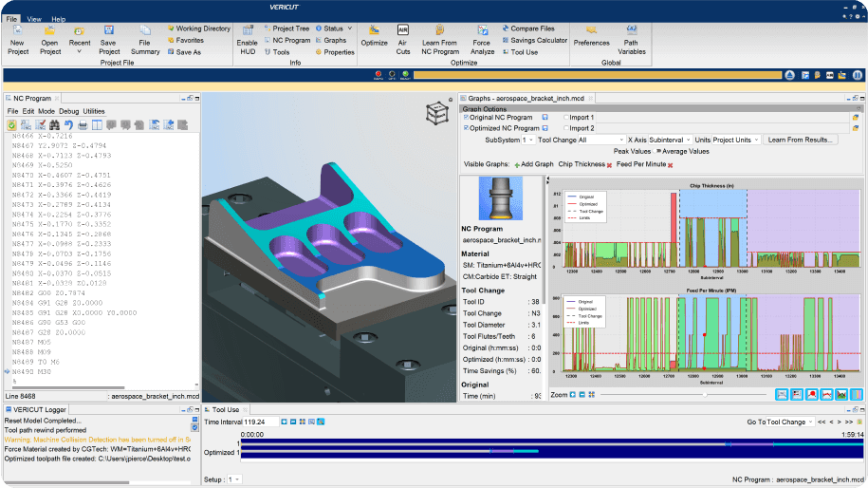
Task: Click the view cube icon in 3D viewport
Action: pyautogui.click(x=436, y=112)
